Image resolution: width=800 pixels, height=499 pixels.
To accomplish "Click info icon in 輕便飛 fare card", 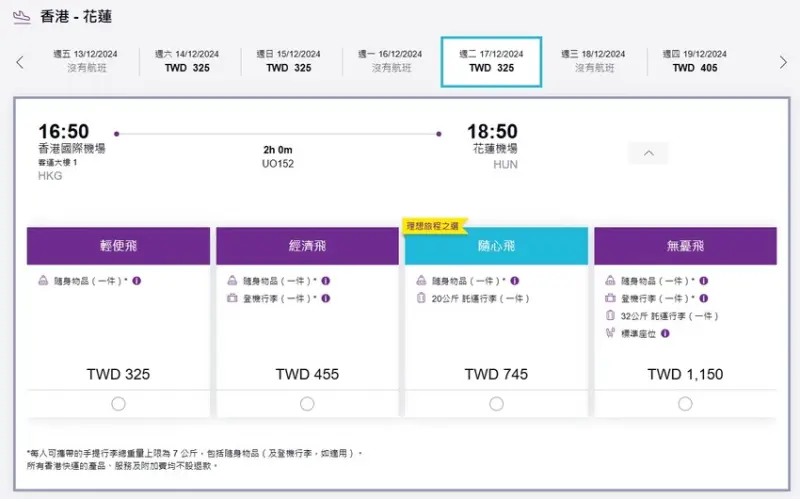I will click(x=137, y=281).
